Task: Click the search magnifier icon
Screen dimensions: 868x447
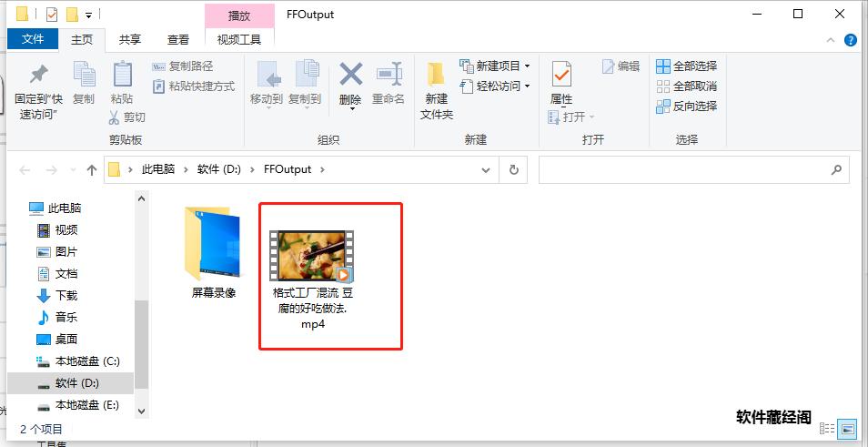Action: tap(836, 170)
